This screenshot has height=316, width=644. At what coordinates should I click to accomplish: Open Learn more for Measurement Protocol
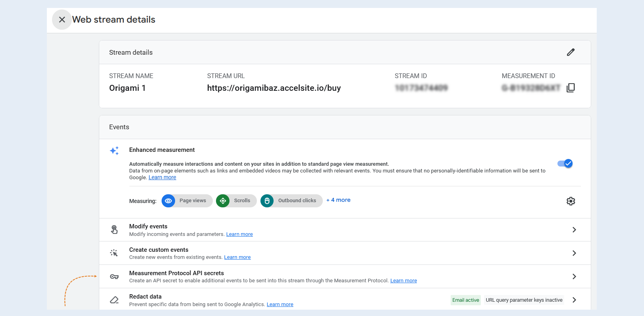click(x=403, y=281)
